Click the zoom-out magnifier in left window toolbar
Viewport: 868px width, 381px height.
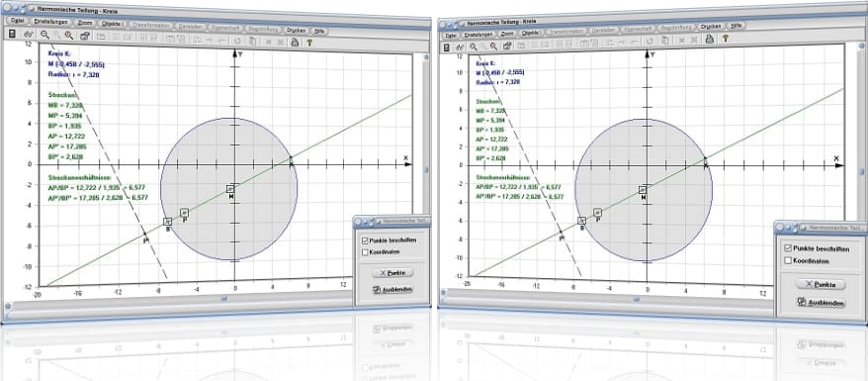click(44, 35)
